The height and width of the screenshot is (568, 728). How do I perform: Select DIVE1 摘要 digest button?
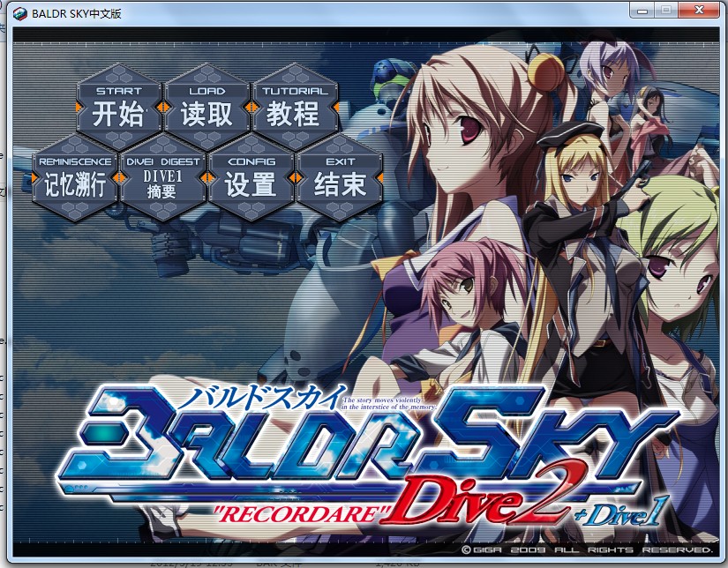pos(163,178)
